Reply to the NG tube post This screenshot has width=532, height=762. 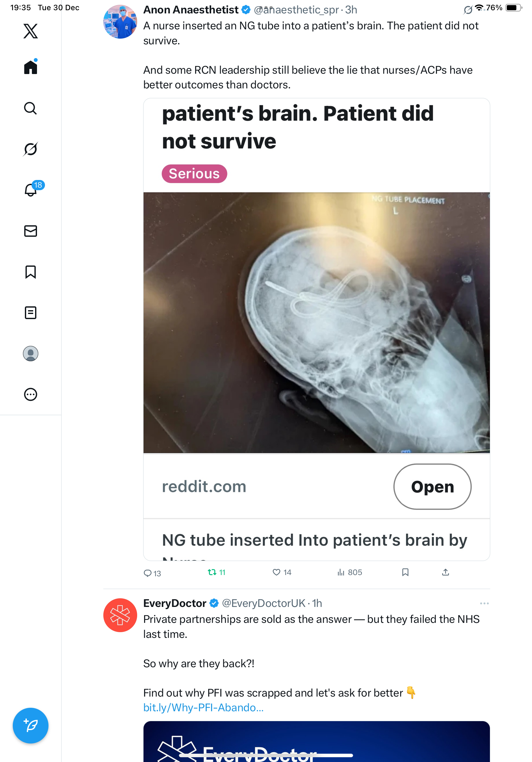152,573
